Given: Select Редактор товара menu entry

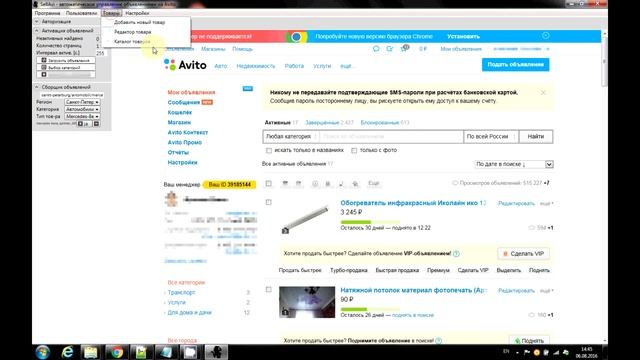Looking at the screenshot, I should [x=133, y=31].
